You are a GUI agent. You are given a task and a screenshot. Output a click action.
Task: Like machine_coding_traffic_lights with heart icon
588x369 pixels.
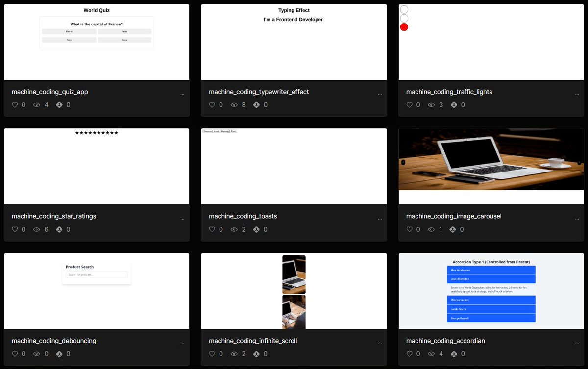point(410,105)
